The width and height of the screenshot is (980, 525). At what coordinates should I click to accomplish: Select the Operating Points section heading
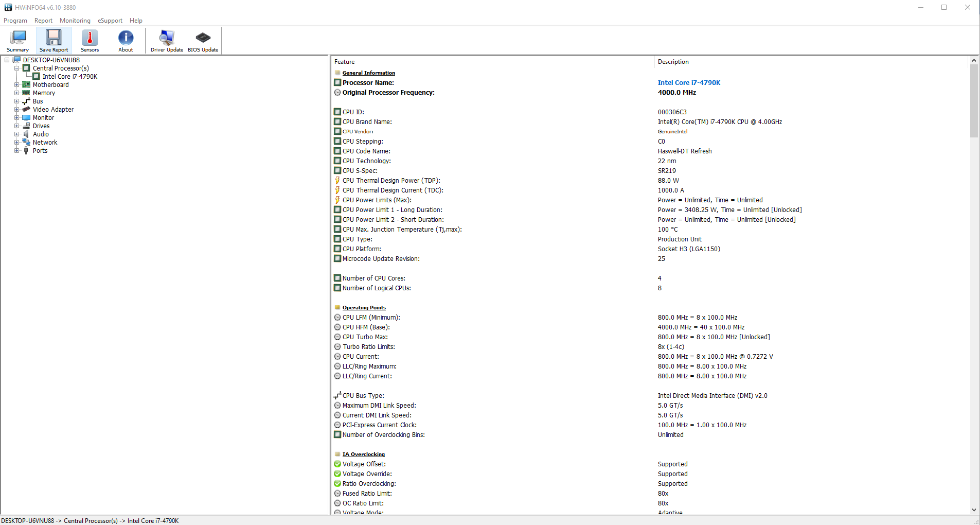coord(364,308)
